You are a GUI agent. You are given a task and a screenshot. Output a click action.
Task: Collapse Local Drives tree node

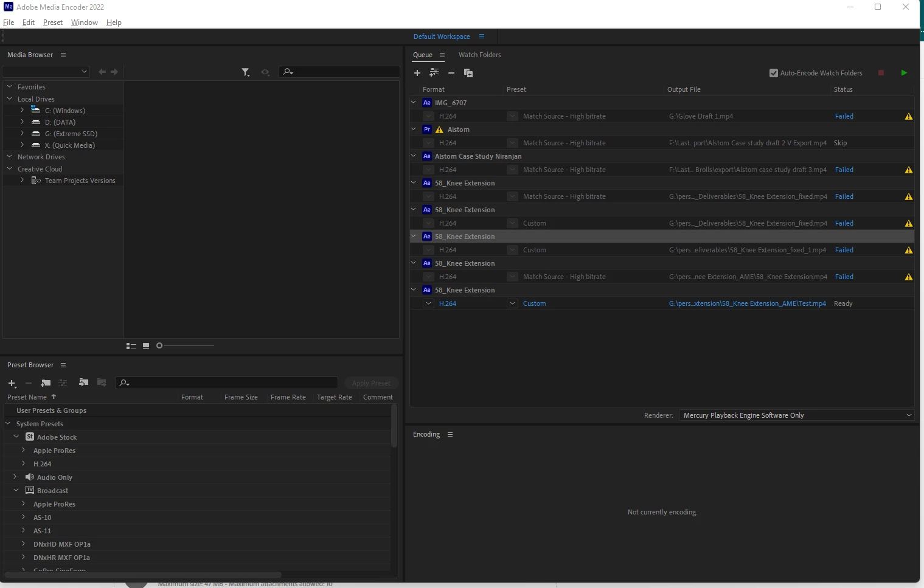10,99
